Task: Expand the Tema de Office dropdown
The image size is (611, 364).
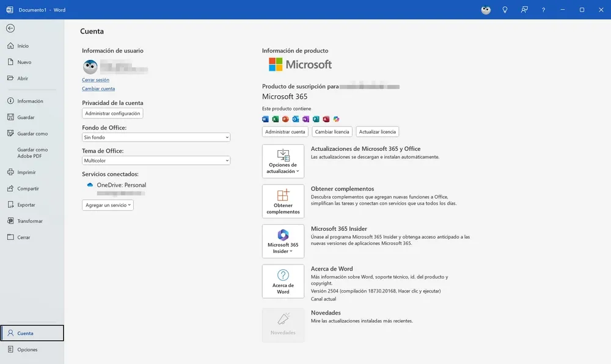Action: pyautogui.click(x=156, y=161)
